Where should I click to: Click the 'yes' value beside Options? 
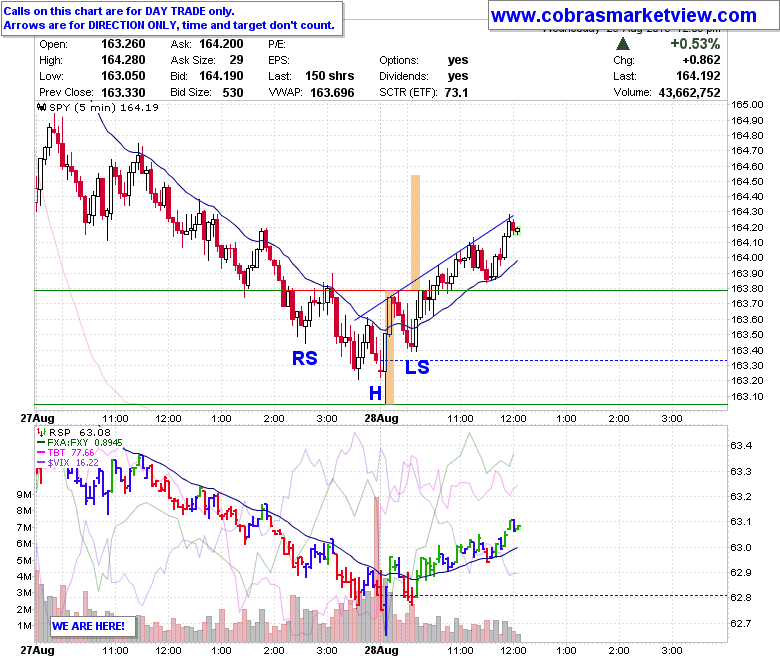(x=458, y=60)
